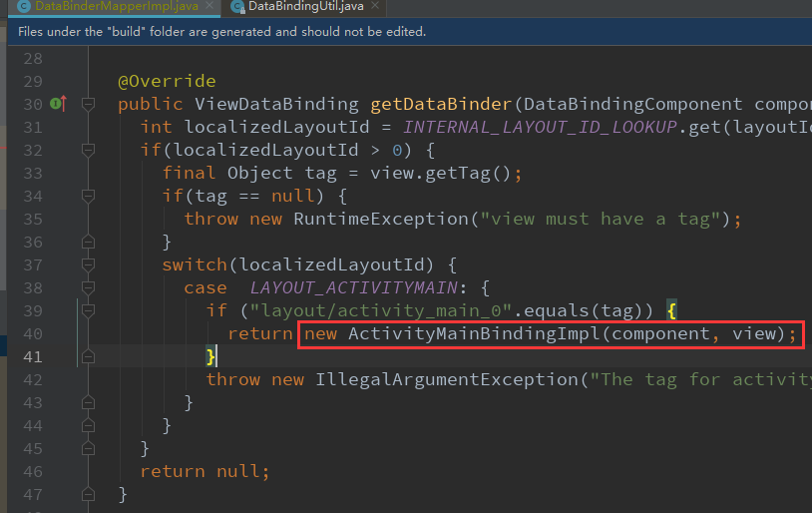Image resolution: width=812 pixels, height=513 pixels.
Task: Toggle fold end marker at line 44
Action: tap(88, 425)
